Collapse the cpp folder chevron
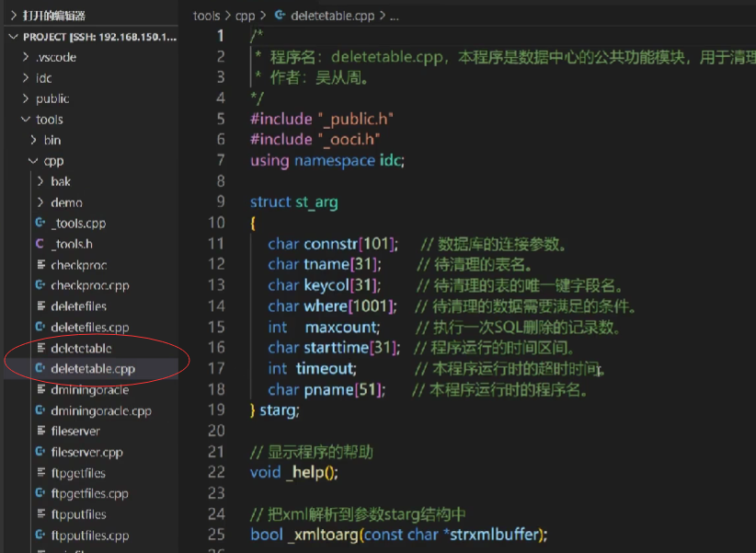This screenshot has height=553, width=756. click(x=33, y=161)
